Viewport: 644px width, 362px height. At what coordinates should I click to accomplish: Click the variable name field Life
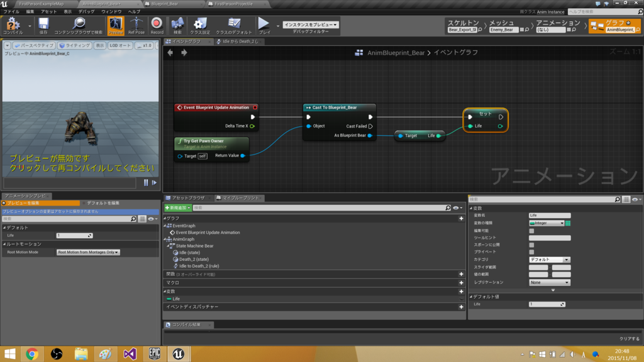550,216
